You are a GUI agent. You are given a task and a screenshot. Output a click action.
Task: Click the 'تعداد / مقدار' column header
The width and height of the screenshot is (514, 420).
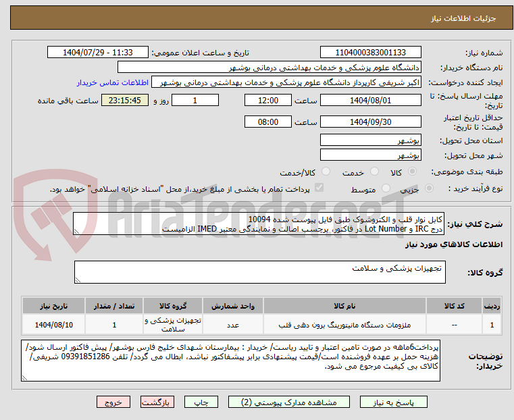[113, 306]
